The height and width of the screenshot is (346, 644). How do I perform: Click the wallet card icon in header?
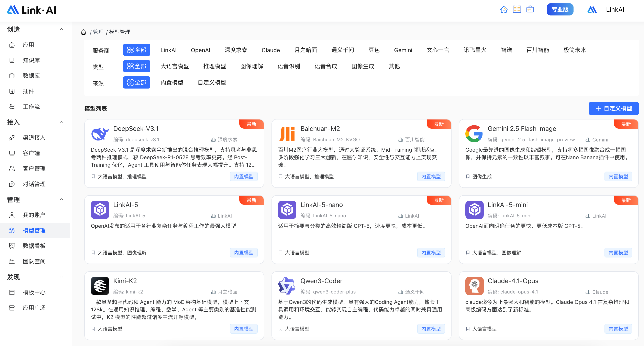(x=530, y=10)
